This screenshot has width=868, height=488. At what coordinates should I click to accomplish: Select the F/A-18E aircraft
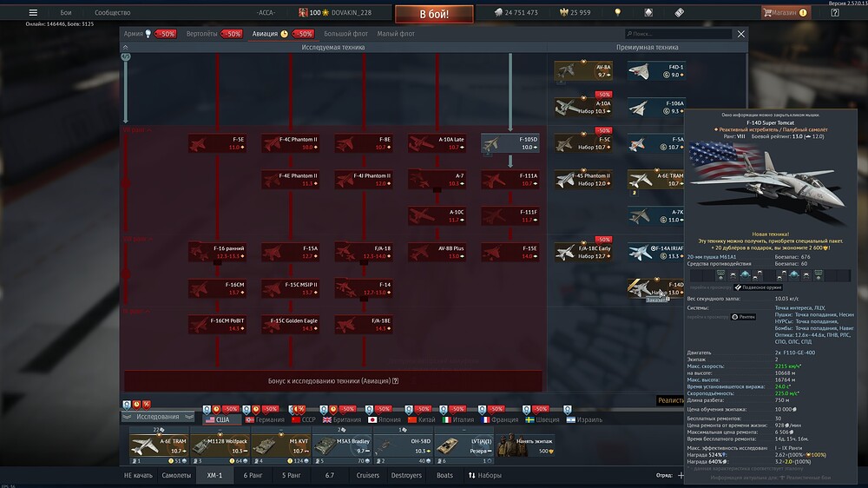point(363,325)
